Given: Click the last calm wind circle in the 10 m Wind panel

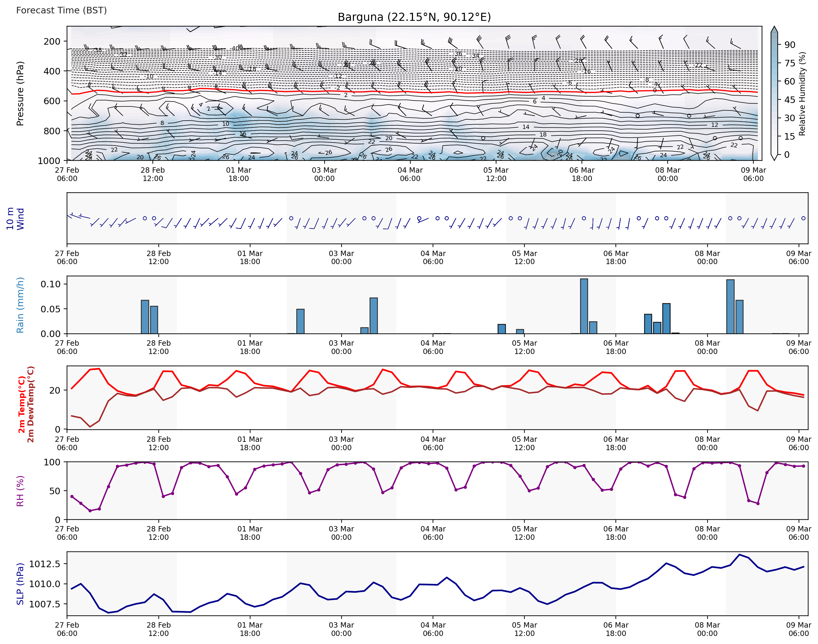Looking at the screenshot, I should [803, 218].
